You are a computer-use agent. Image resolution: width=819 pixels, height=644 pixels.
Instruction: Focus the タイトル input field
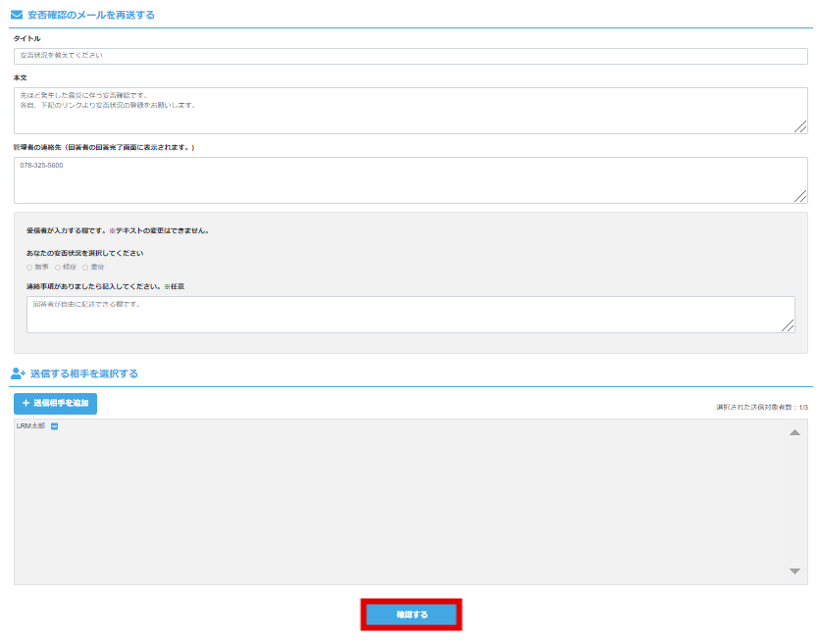(x=411, y=56)
